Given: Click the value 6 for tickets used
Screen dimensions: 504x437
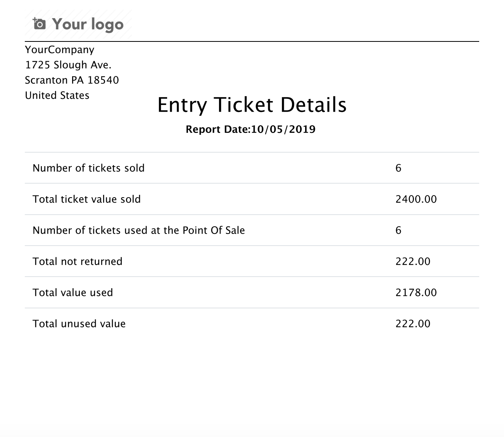Looking at the screenshot, I should pos(398,231).
